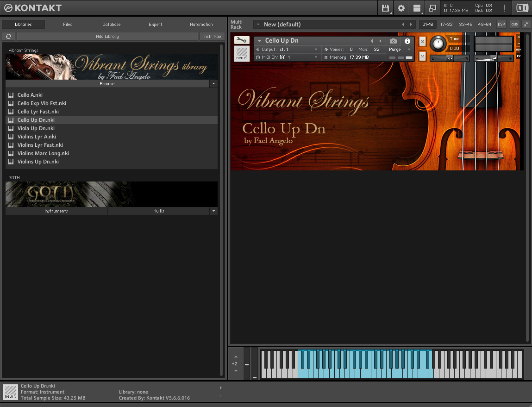The width and height of the screenshot is (532, 407).
Task: Toggle the instrument AUX strip button
Action: tap(519, 50)
